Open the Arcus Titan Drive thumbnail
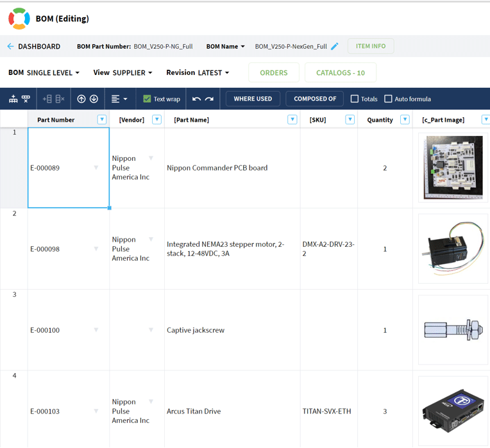 point(453,411)
